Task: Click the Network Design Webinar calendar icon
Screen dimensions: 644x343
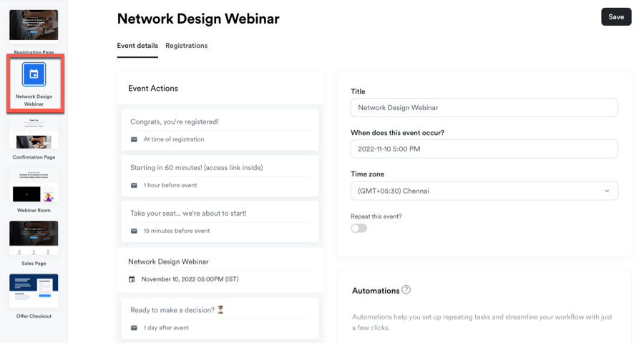Action: pos(34,74)
